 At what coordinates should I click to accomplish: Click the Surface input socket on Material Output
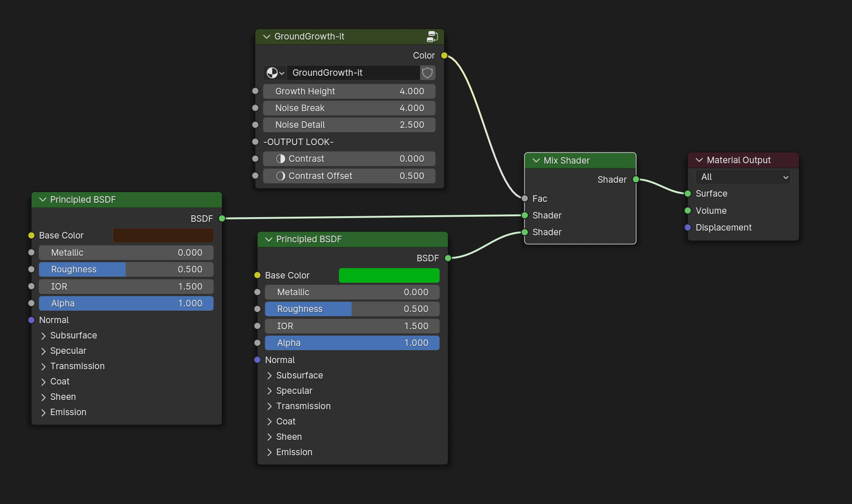coord(688,193)
